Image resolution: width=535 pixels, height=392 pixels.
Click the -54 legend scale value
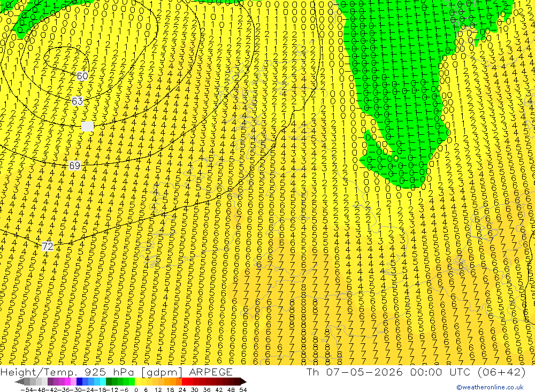[27, 390]
